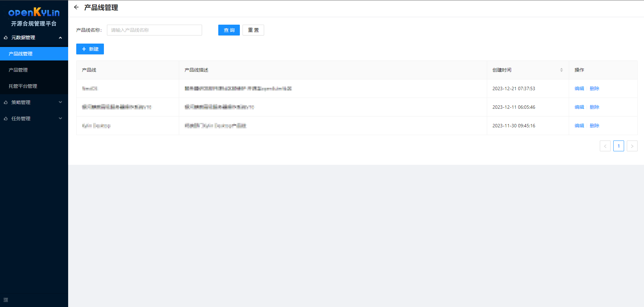Expand the 任务管理 menu section
This screenshot has height=307, width=644.
[x=60, y=119]
